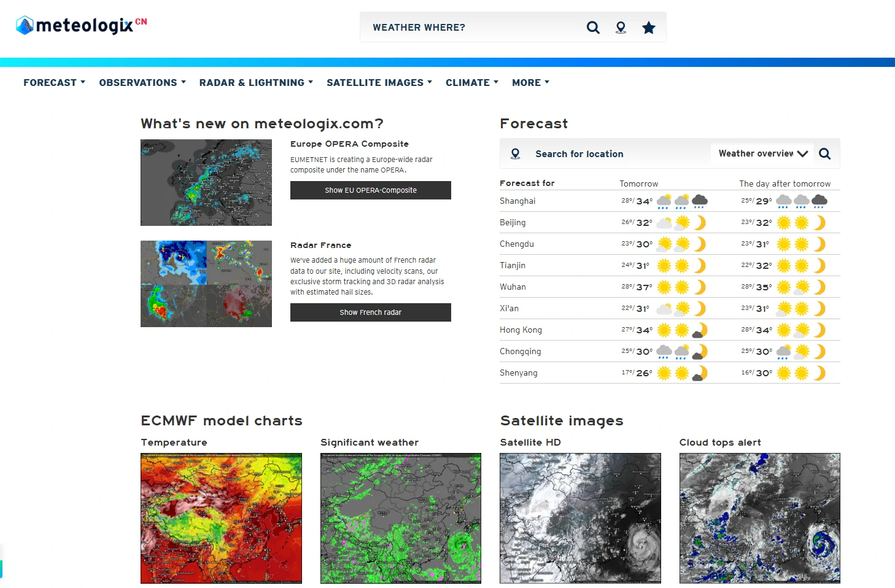Screen dimensions: 895x588
Task: Open the Cloud tops alert thumbnail
Action: pos(760,518)
